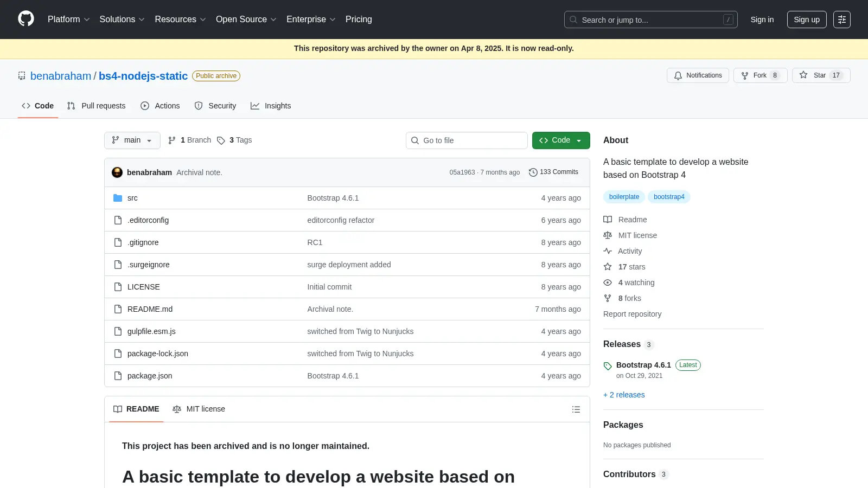868x488 pixels.
Task: Click the gulpfile.esm.js file icon
Action: 118,331
